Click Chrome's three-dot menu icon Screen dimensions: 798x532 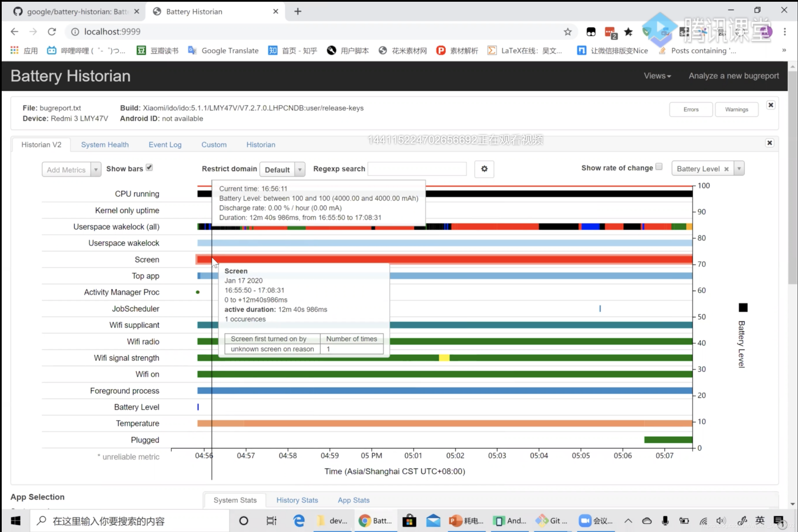pos(785,32)
